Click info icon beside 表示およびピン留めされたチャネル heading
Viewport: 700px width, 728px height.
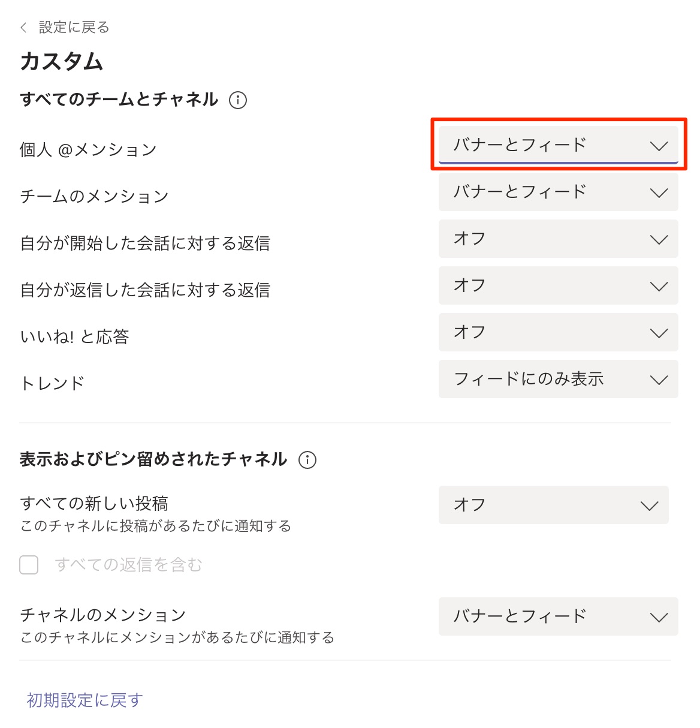[x=307, y=460]
